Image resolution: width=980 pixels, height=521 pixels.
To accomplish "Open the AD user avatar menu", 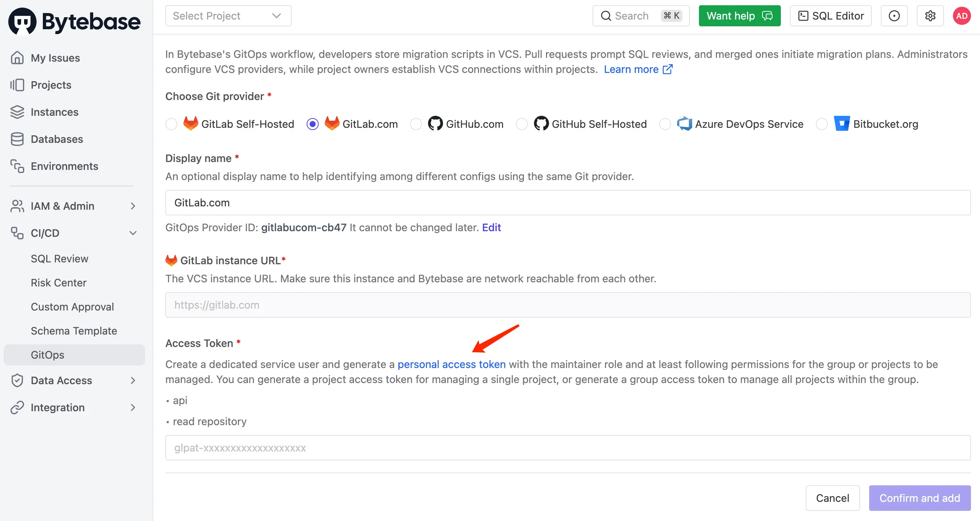I will tap(961, 16).
